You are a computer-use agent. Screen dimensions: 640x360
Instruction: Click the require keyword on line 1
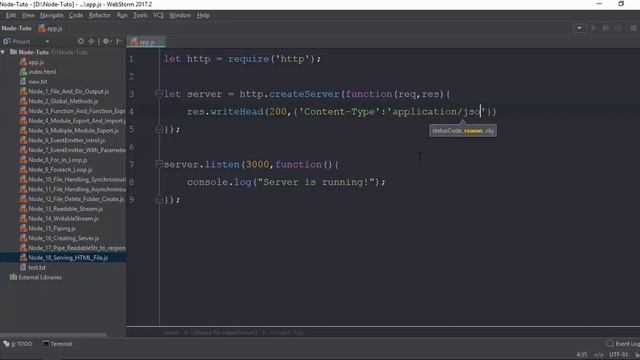click(249, 59)
